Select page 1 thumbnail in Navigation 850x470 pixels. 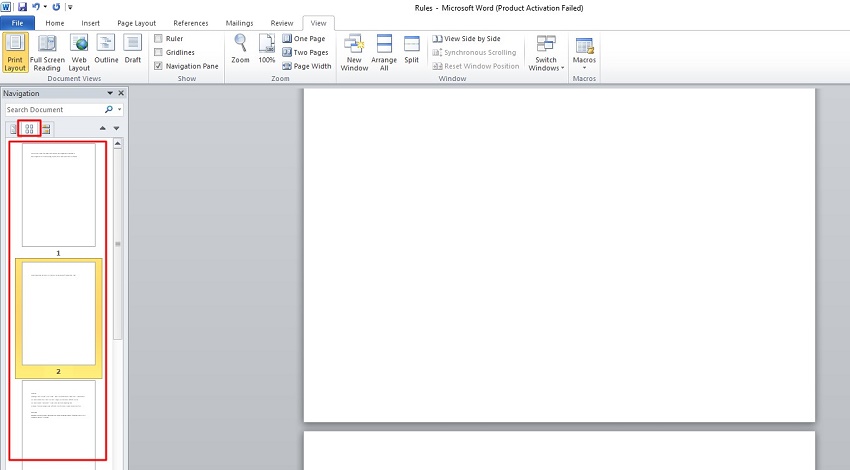click(x=59, y=195)
